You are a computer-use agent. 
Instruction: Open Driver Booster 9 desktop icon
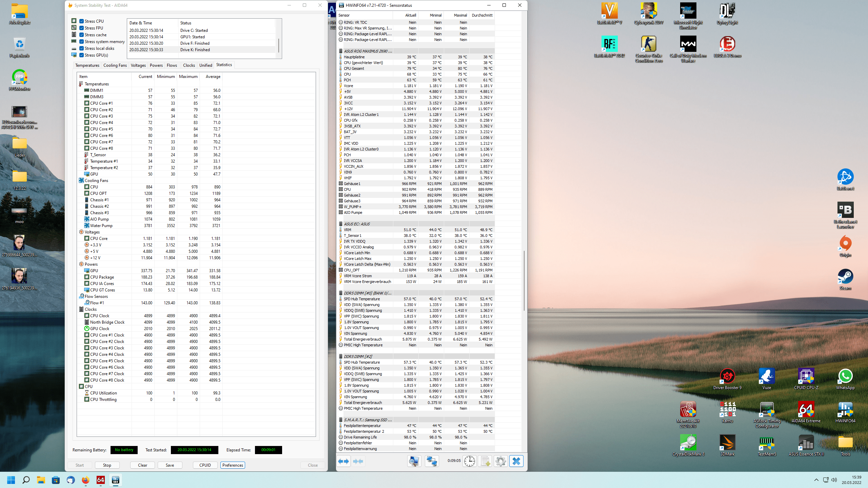click(727, 379)
